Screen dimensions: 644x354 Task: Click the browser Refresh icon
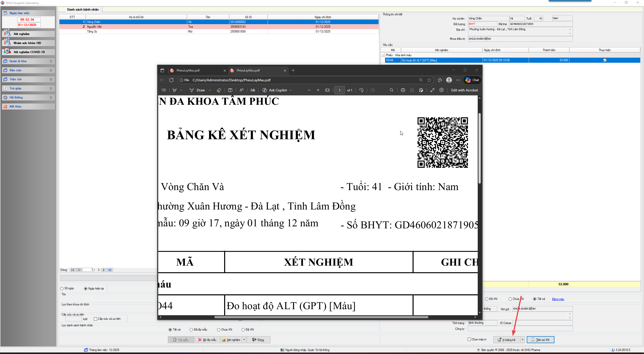point(171,80)
